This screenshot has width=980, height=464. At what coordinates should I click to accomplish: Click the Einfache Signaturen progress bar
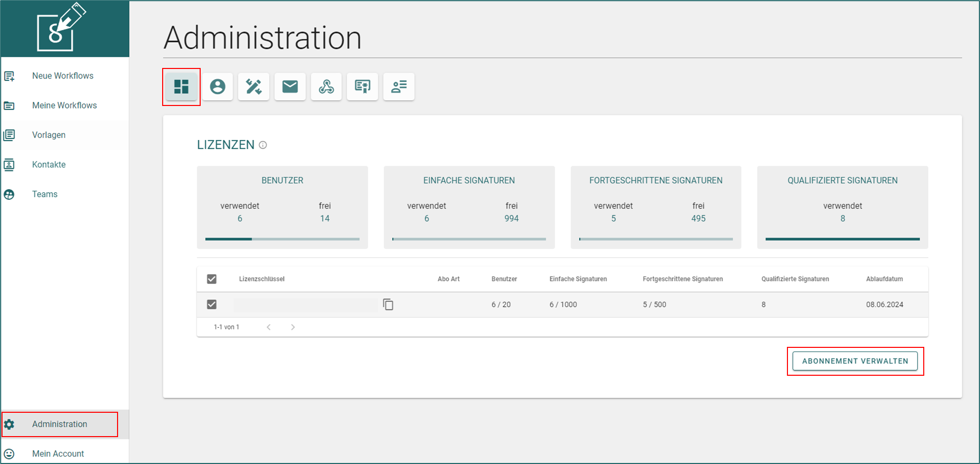pos(469,239)
